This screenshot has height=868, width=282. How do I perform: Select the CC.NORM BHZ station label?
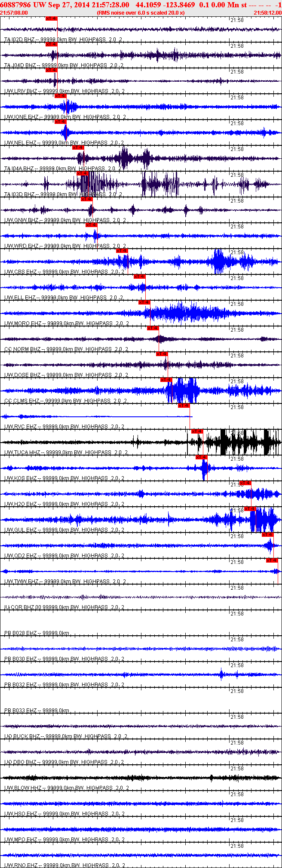(x=22, y=349)
